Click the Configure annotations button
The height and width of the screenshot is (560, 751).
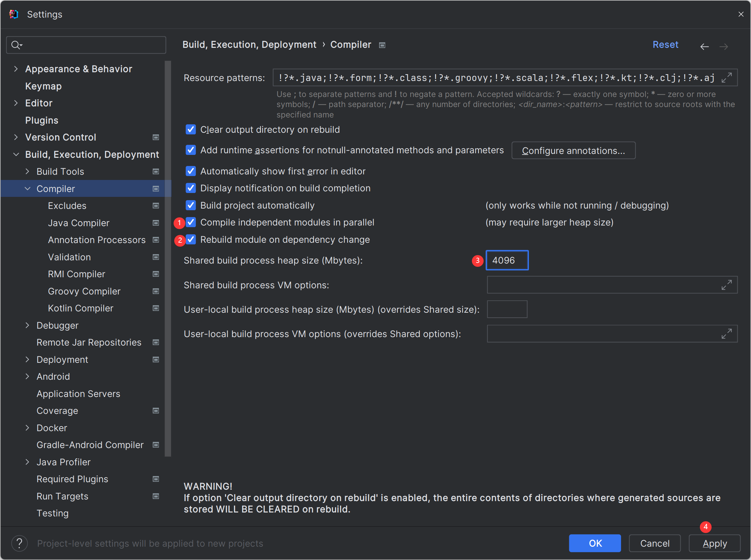click(x=573, y=150)
